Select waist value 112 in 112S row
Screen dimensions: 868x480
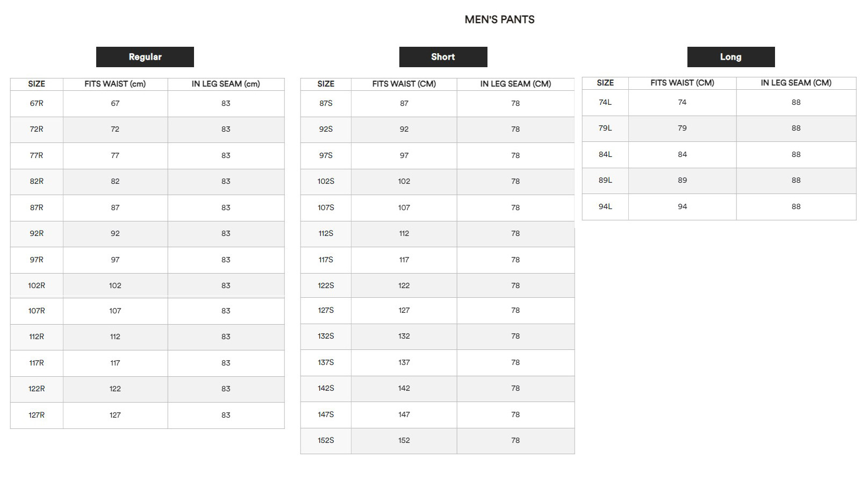point(404,233)
